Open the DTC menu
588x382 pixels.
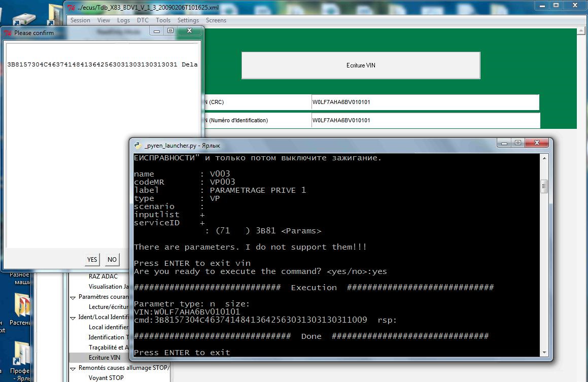(143, 20)
